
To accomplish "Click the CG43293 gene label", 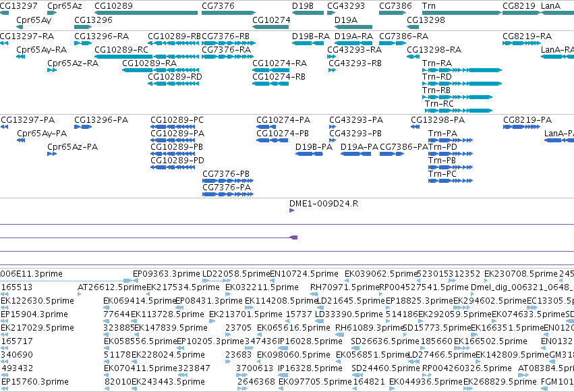I will 346,6.
